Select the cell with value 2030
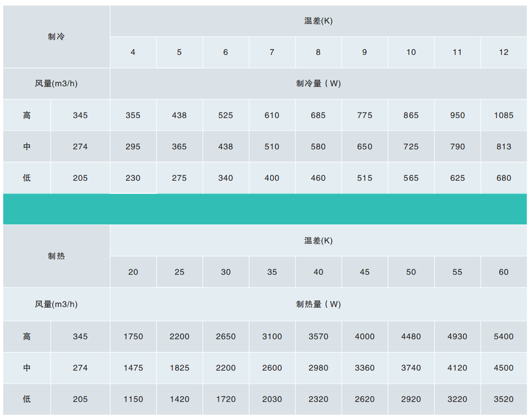The image size is (532, 420). pyautogui.click(x=272, y=399)
